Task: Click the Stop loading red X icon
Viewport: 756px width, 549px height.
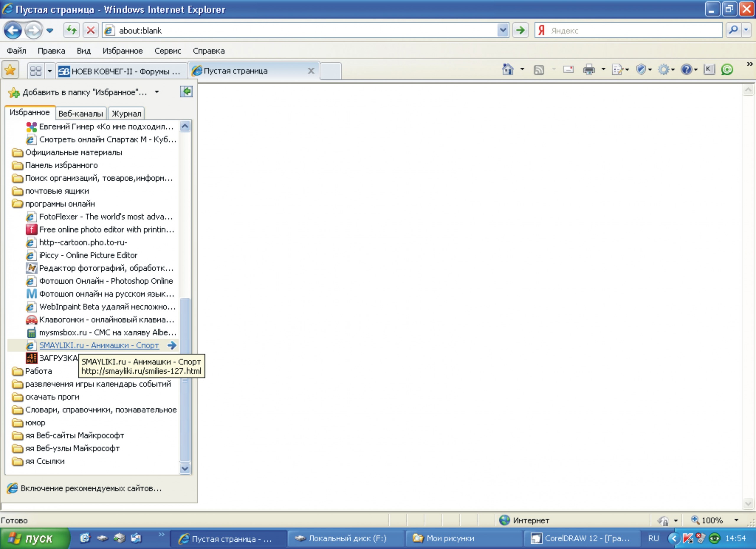Action: [90, 31]
